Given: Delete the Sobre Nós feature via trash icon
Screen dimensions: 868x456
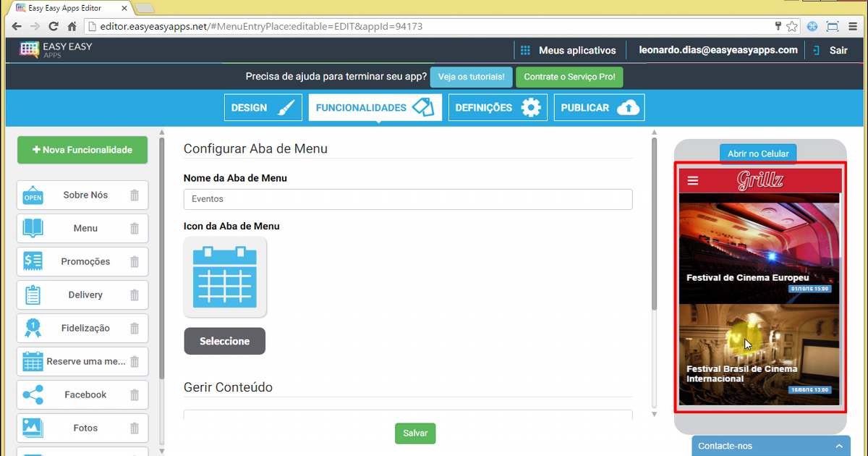Looking at the screenshot, I should 135,195.
